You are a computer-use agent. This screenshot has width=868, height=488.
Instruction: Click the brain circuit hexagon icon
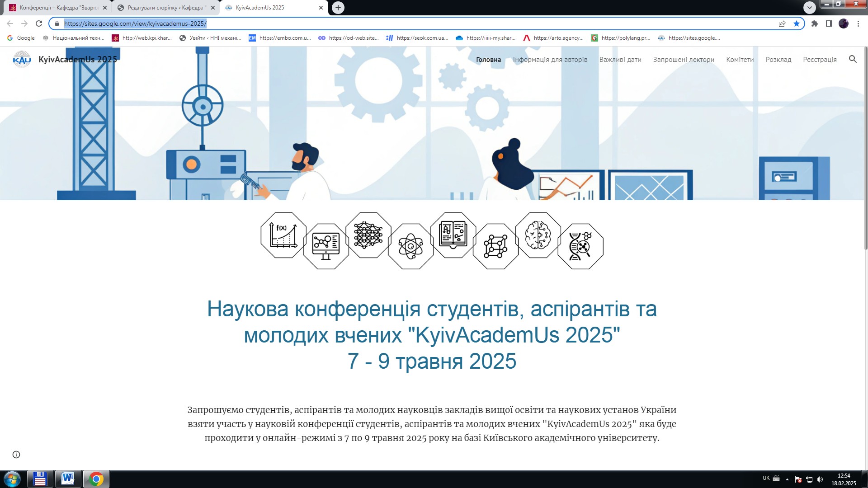click(x=538, y=235)
